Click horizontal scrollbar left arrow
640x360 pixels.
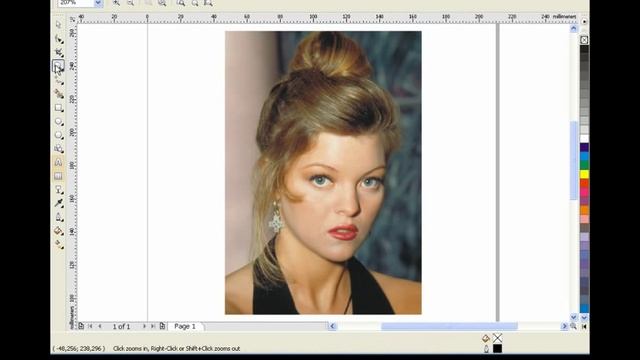click(332, 326)
